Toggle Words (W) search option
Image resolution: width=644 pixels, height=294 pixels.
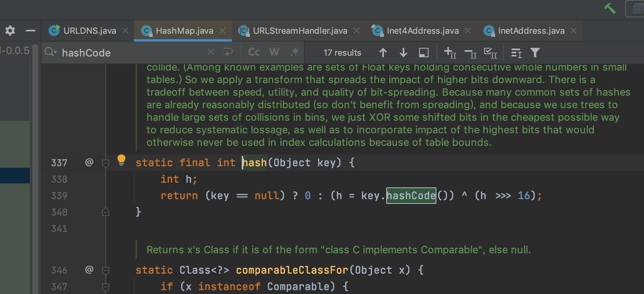tap(274, 52)
